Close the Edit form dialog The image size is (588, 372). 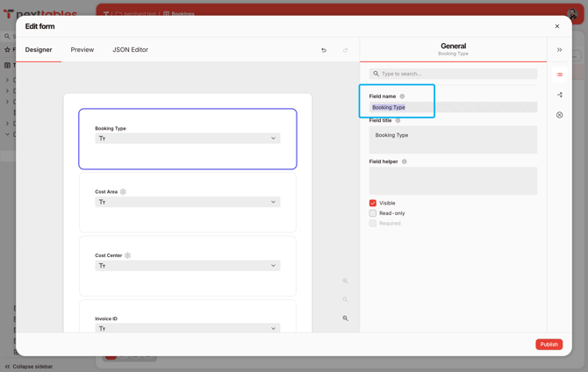click(x=557, y=26)
